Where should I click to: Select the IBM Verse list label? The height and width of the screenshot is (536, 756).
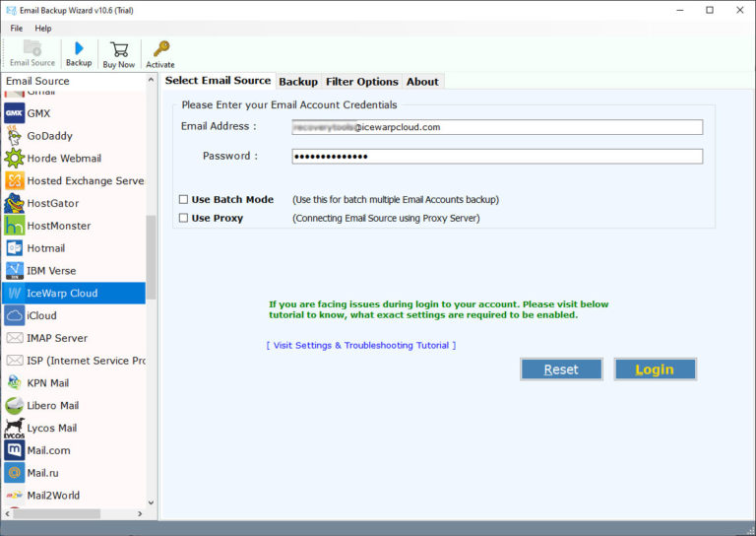(x=51, y=271)
